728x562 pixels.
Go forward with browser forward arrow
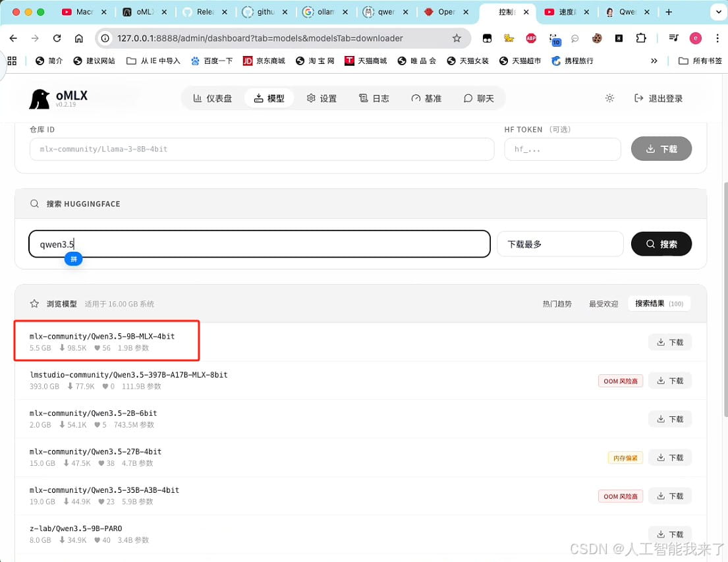pos(36,38)
